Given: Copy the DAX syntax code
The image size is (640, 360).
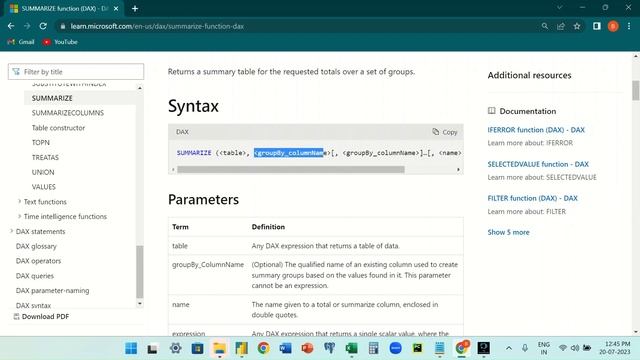Looking at the screenshot, I should 445,132.
